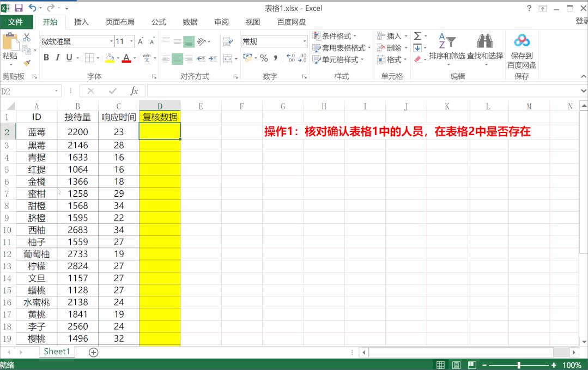Toggle bold formatting on the selection
Image resolution: width=588 pixels, height=370 pixels.
(47, 57)
